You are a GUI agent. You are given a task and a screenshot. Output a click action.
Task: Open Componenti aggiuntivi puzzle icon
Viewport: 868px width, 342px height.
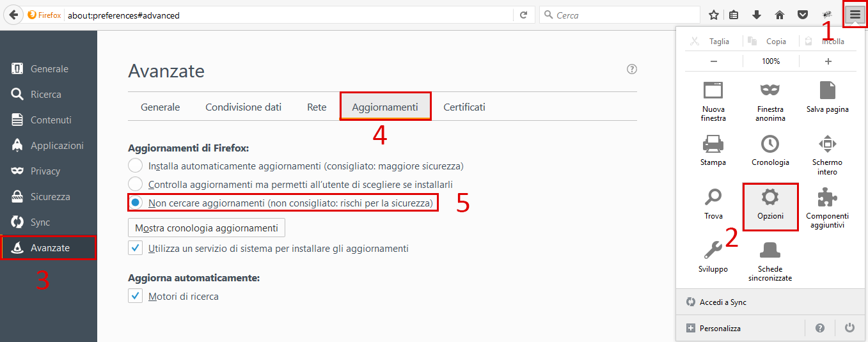pos(828,207)
